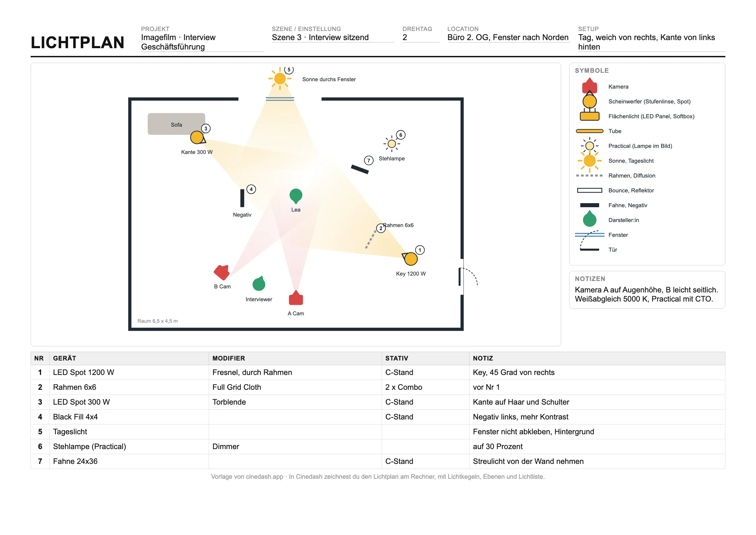The height and width of the screenshot is (535, 756).
Task: Click the 2 x Combo stand cell
Action: (x=425, y=387)
